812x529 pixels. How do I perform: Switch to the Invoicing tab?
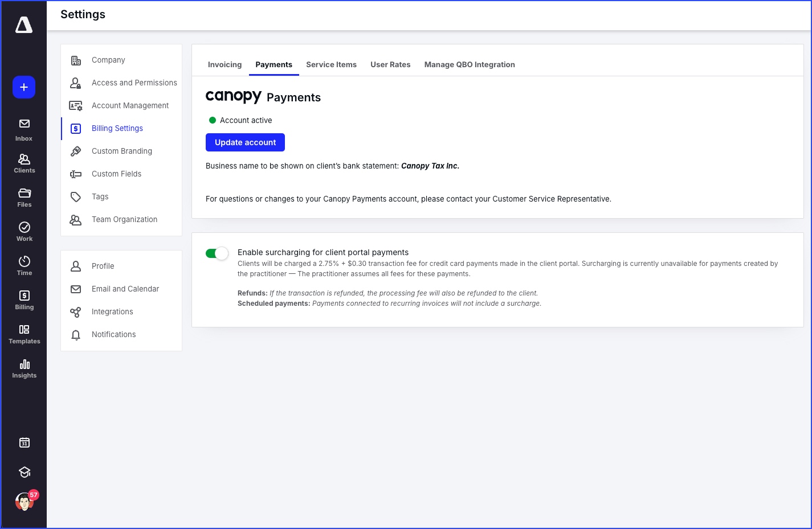225,64
